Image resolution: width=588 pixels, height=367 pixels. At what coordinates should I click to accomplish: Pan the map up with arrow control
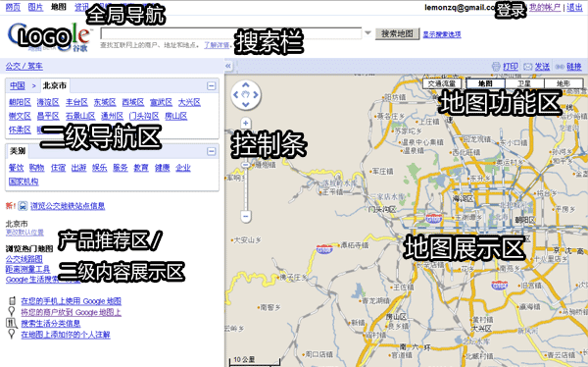(246, 85)
